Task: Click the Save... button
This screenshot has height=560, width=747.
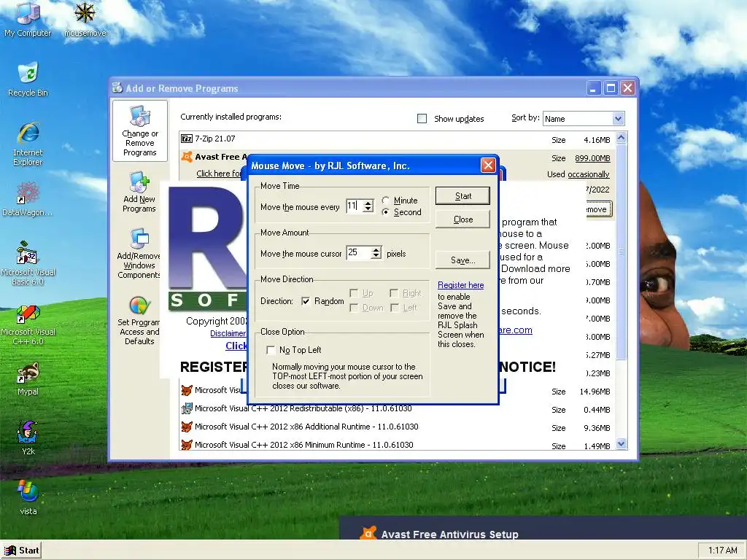Action: coord(462,260)
